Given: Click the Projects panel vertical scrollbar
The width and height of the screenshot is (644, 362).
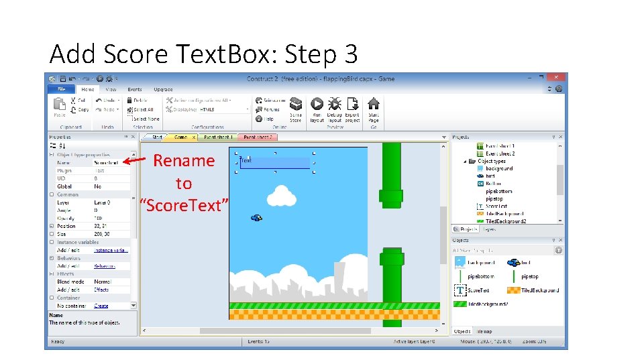Looking at the screenshot, I should click(x=560, y=180).
